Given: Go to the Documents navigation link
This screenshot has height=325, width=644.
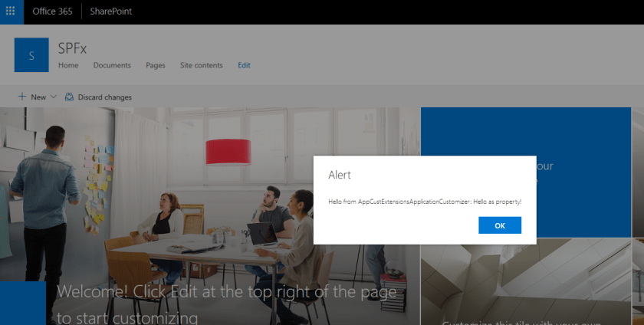Looking at the screenshot, I should (112, 65).
